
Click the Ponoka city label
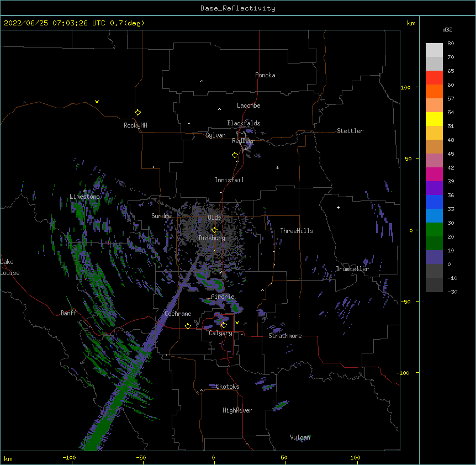265,75
